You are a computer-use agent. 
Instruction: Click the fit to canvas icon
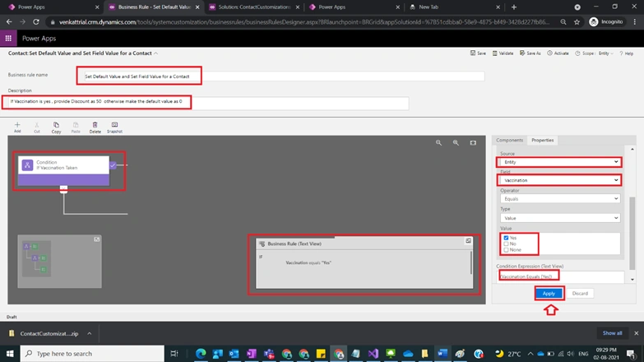473,142
